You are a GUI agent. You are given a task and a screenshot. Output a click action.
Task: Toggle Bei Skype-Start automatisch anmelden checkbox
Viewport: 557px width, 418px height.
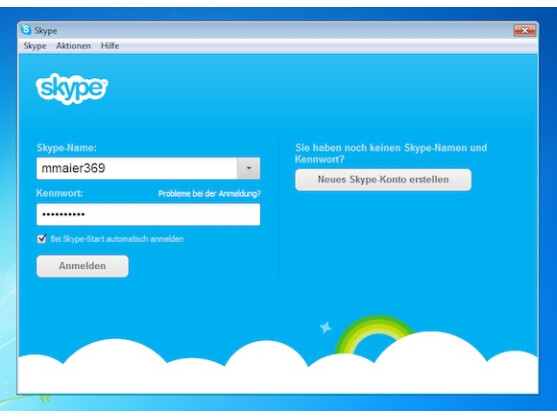pyautogui.click(x=42, y=239)
